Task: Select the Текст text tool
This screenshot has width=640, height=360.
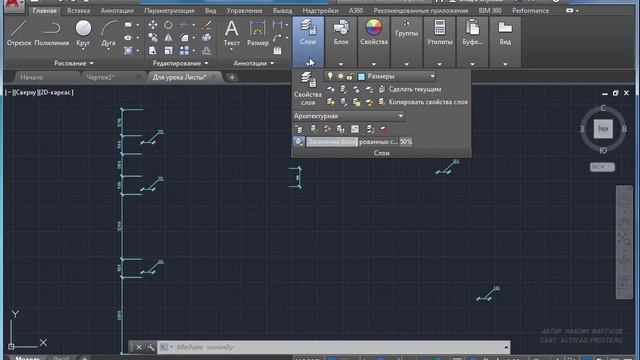Action: click(x=231, y=33)
